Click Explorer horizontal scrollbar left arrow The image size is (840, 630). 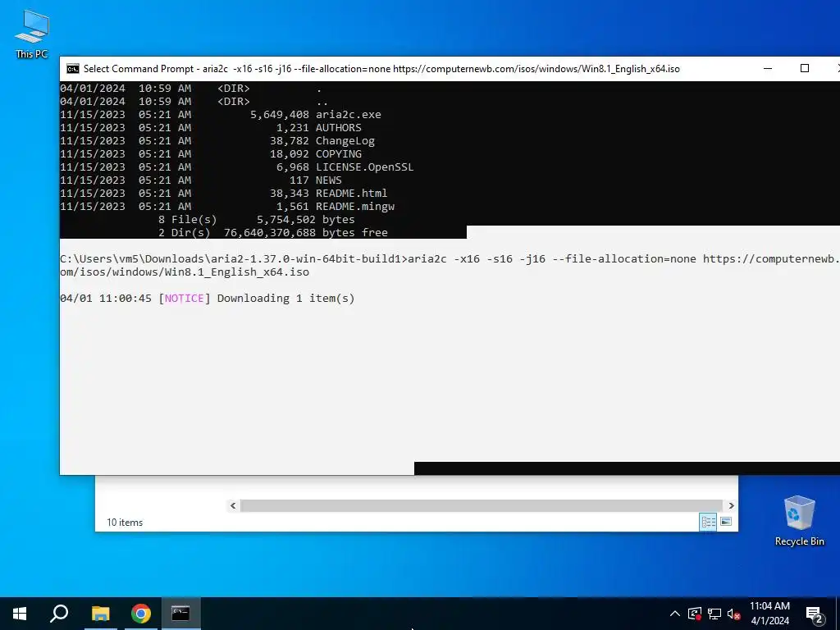coord(233,505)
